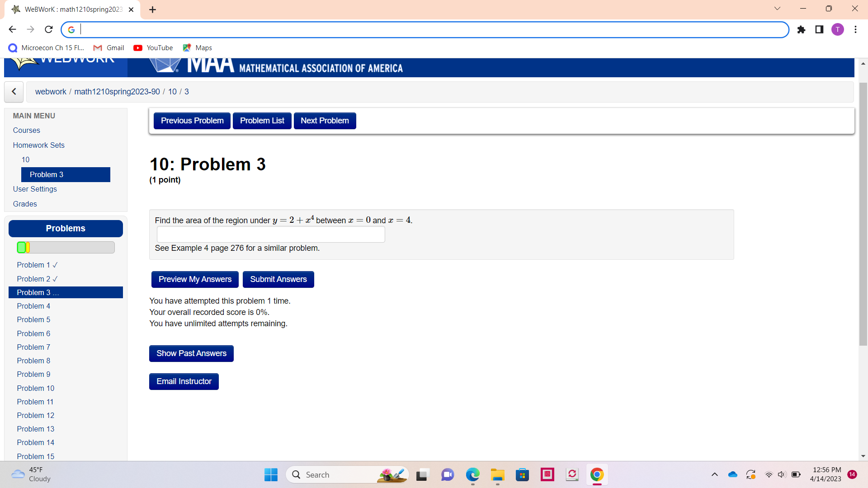
Task: Open Microsoft Store from the taskbar
Action: click(x=522, y=474)
